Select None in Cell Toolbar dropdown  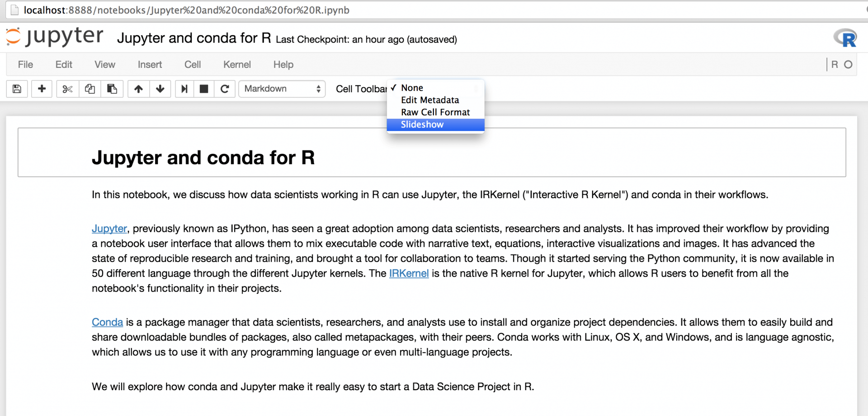tap(436, 88)
